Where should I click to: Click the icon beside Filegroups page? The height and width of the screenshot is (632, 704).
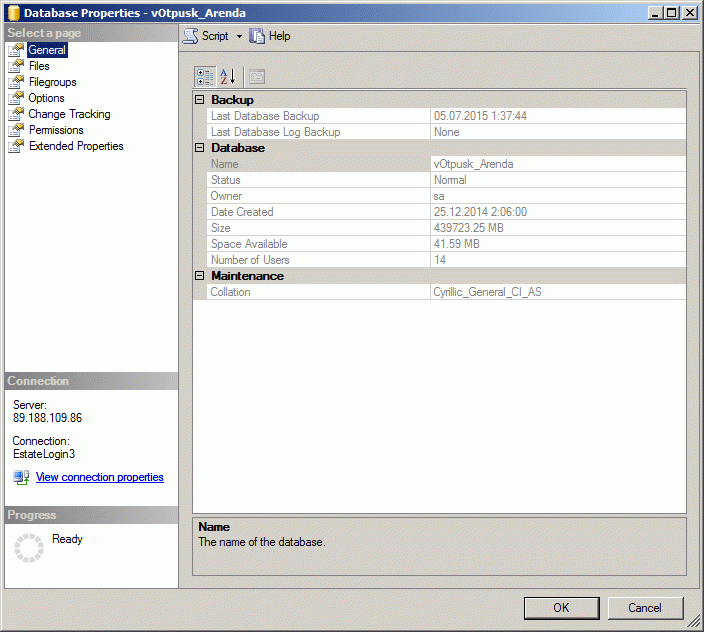click(16, 82)
